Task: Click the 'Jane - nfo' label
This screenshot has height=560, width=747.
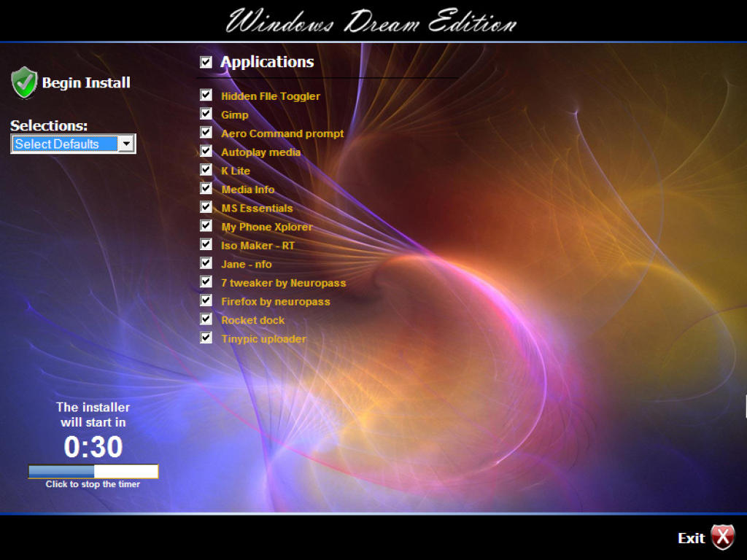Action: pos(247,264)
